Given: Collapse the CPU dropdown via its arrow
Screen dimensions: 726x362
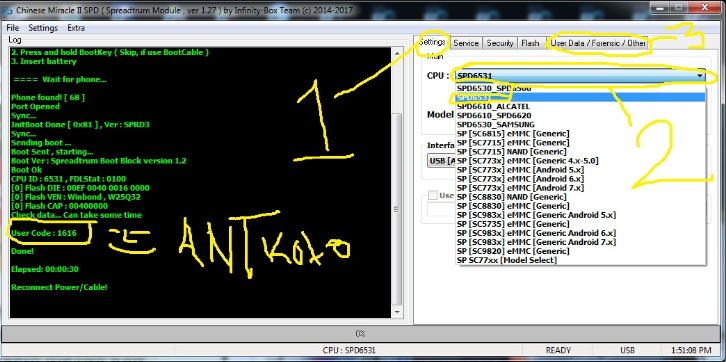Looking at the screenshot, I should (x=700, y=76).
